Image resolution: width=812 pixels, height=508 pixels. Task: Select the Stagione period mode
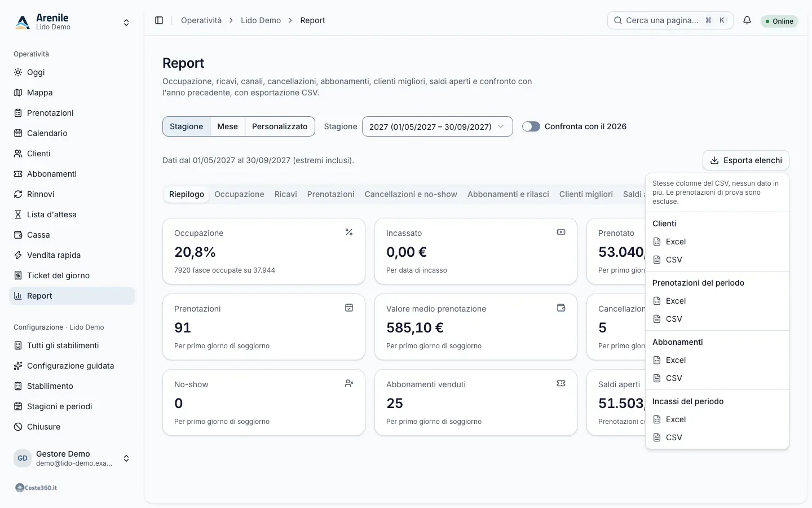point(186,126)
